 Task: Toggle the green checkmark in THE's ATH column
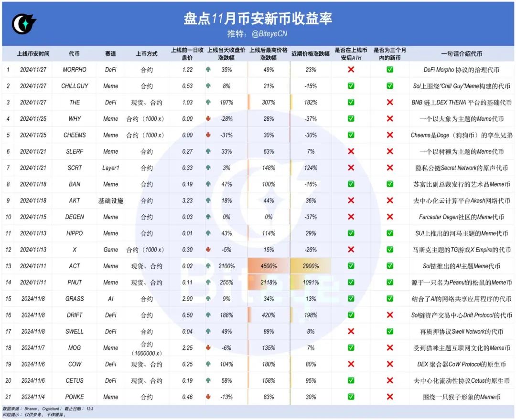tap(351, 102)
